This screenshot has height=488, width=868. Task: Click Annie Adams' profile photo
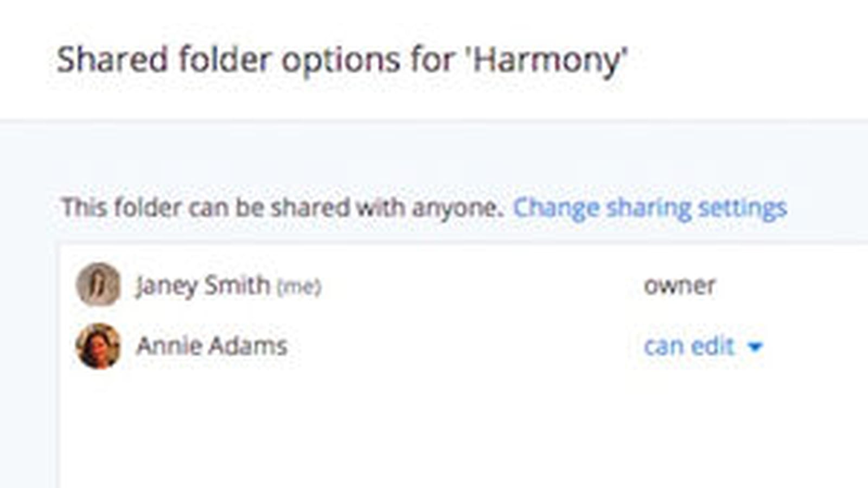(x=98, y=346)
